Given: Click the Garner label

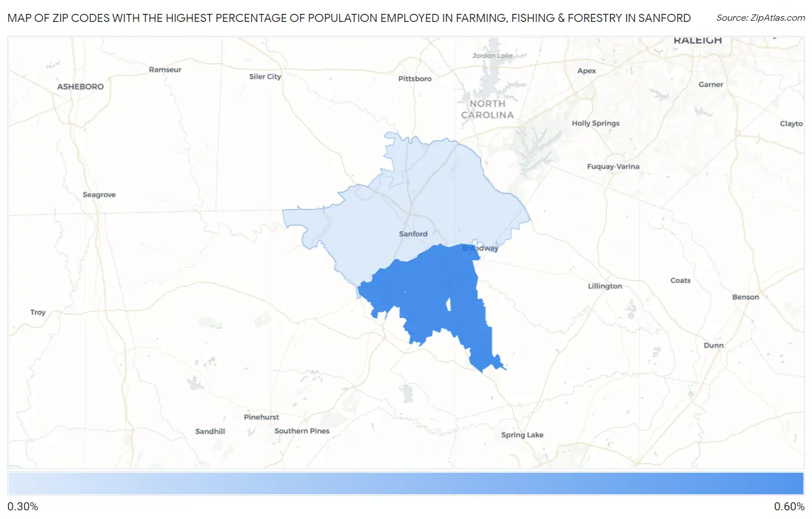Looking at the screenshot, I should click(710, 84).
